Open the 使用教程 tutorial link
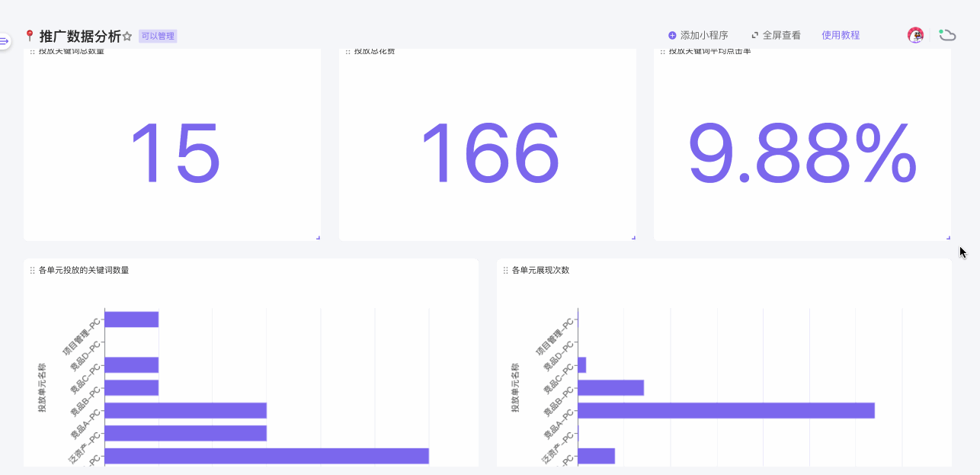The width and height of the screenshot is (980, 475). [x=841, y=35]
